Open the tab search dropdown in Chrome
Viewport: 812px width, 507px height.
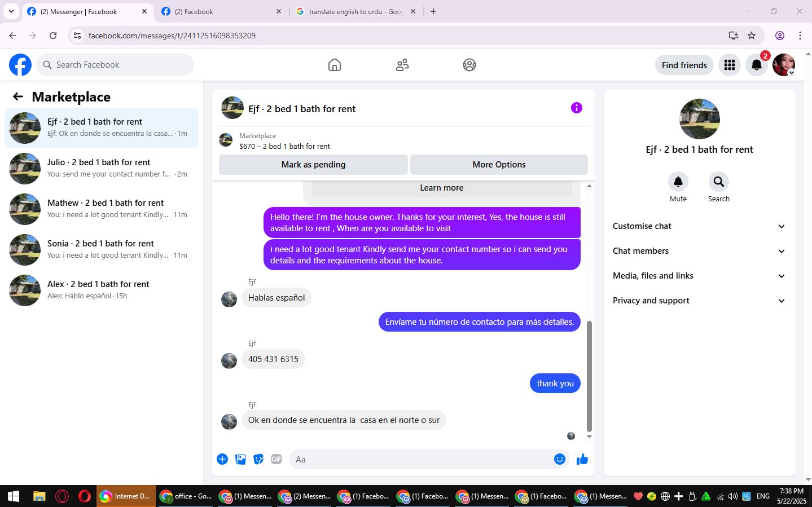11,11
